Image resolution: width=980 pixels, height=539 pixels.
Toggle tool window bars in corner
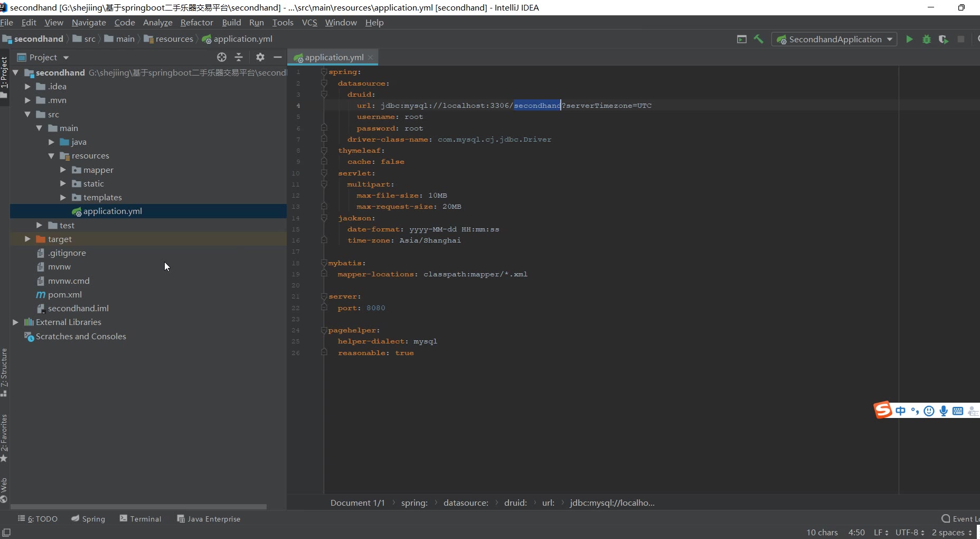[6, 533]
